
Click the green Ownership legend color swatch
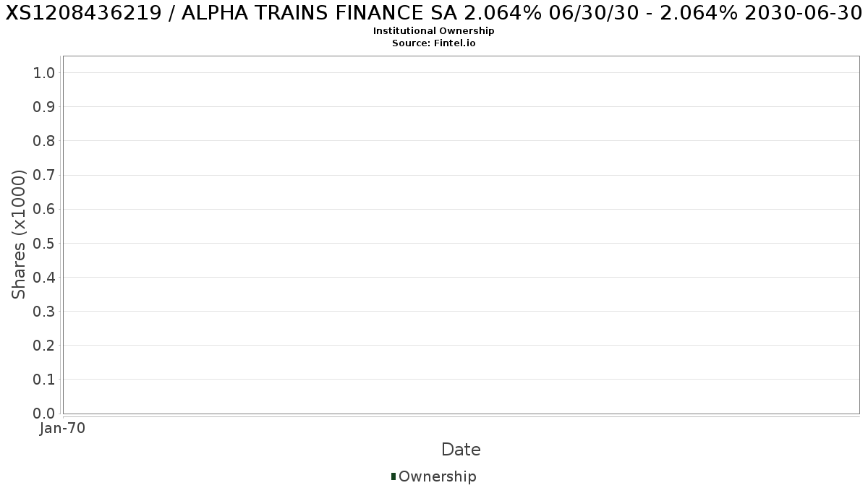393,476
